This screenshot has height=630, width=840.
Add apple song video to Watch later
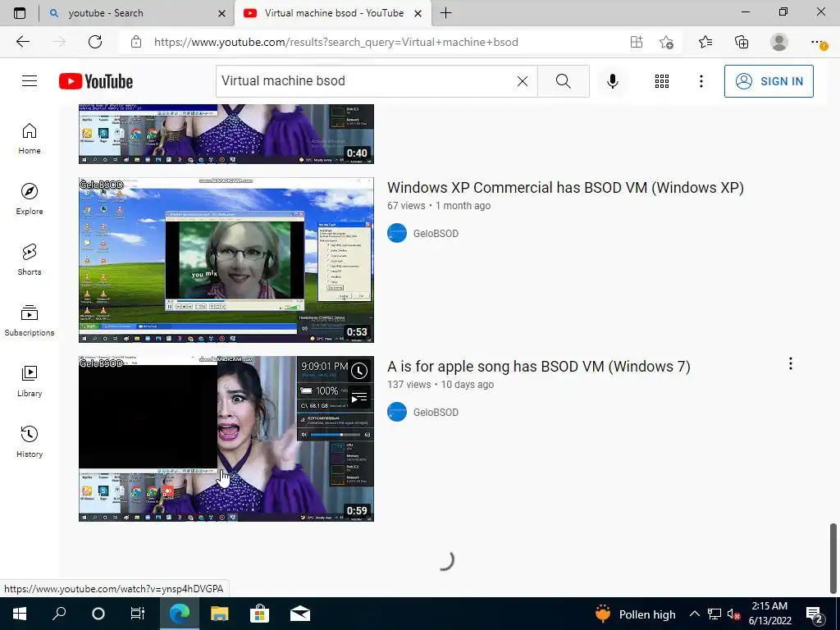359,371
